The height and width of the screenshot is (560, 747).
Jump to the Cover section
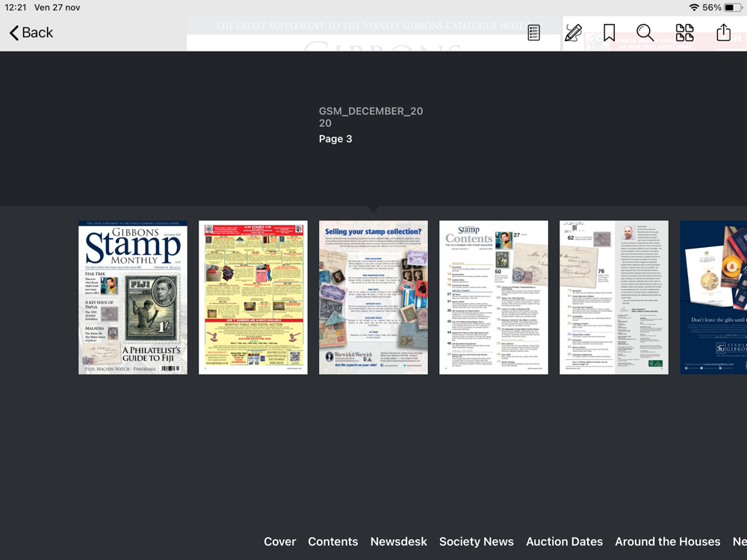280,541
